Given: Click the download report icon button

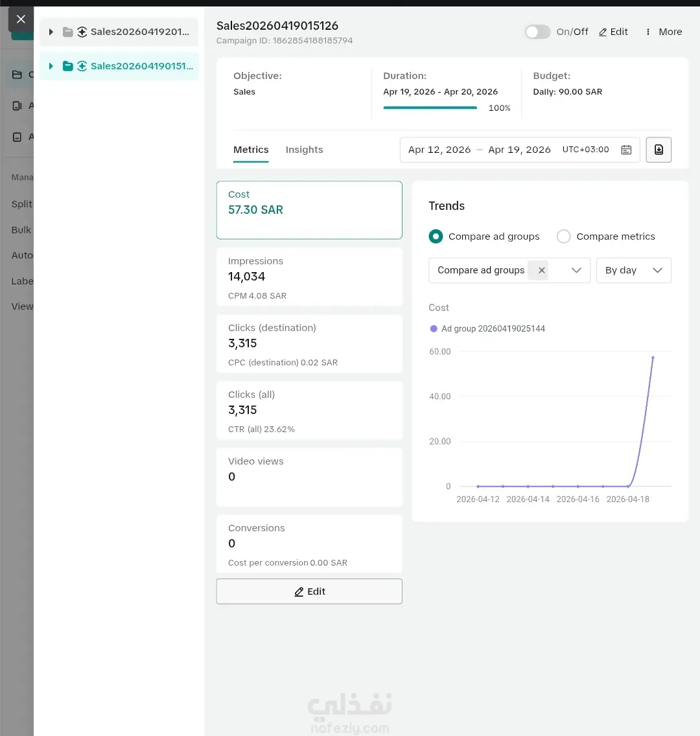Looking at the screenshot, I should point(659,150).
